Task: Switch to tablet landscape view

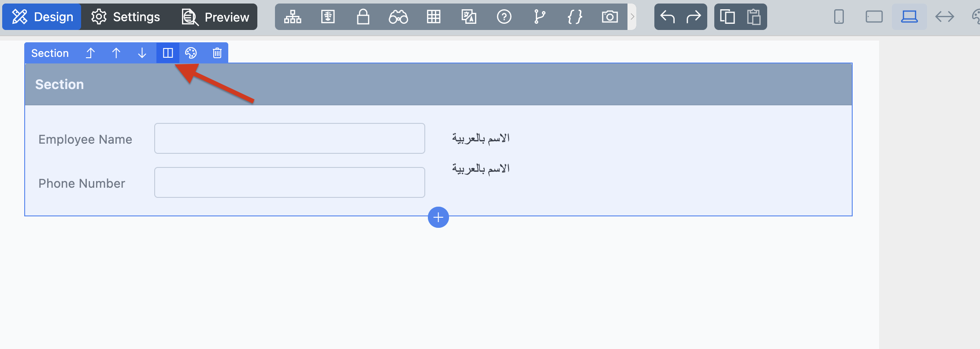Action: 874,17
